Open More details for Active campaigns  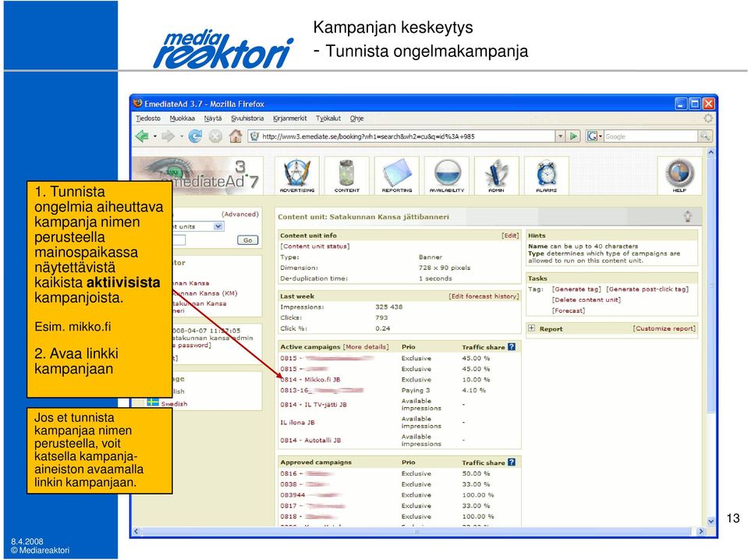tap(366, 347)
